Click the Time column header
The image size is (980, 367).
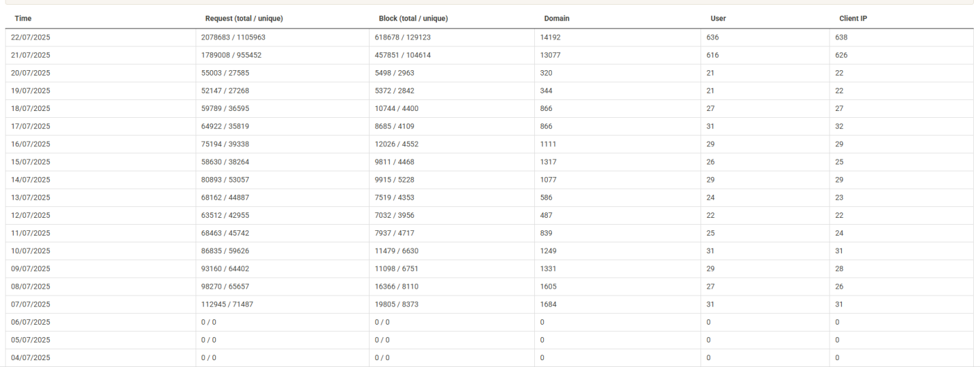pyautogui.click(x=23, y=18)
